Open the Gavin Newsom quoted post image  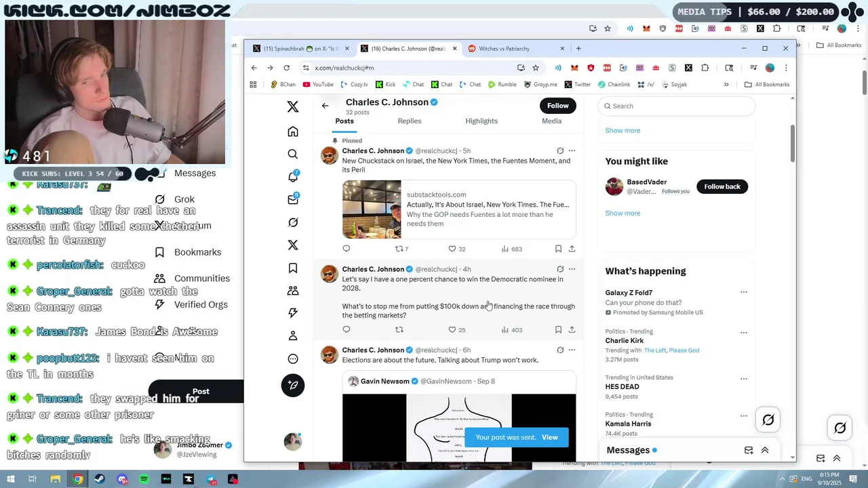459,427
